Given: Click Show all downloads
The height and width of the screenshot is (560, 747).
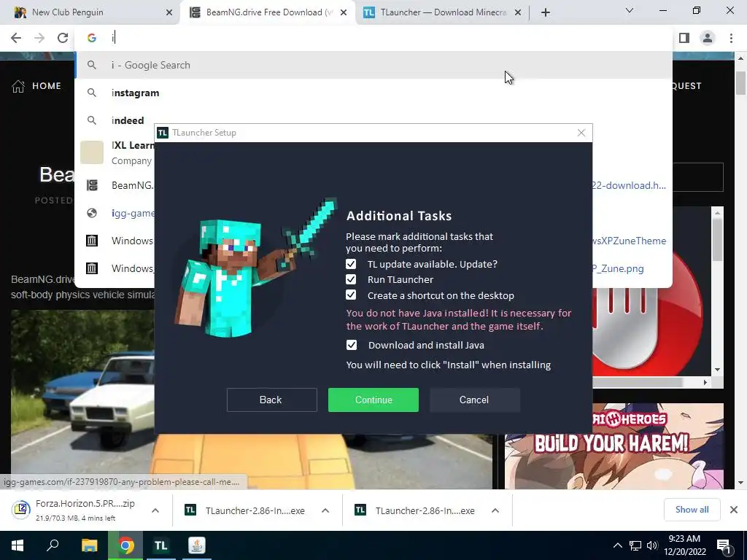Looking at the screenshot, I should click(x=692, y=510).
